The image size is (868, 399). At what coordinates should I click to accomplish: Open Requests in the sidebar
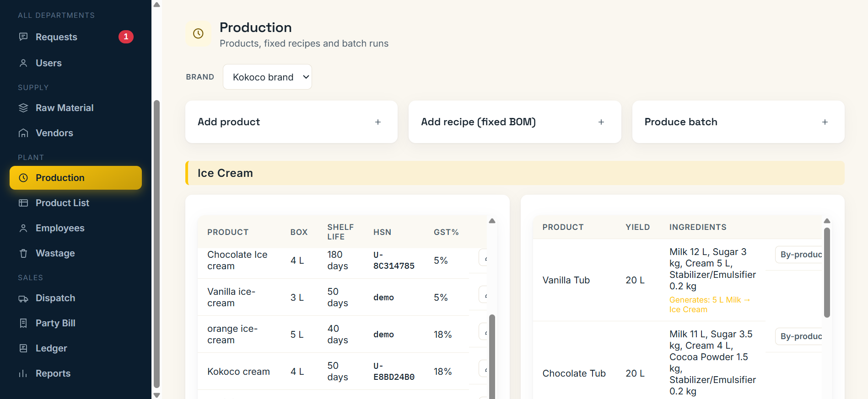click(x=75, y=37)
